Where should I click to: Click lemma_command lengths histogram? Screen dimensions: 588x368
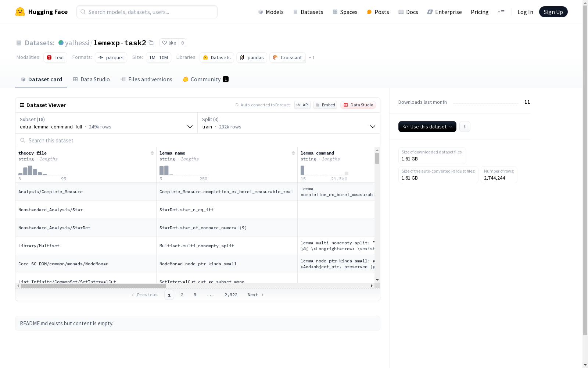[325, 170]
